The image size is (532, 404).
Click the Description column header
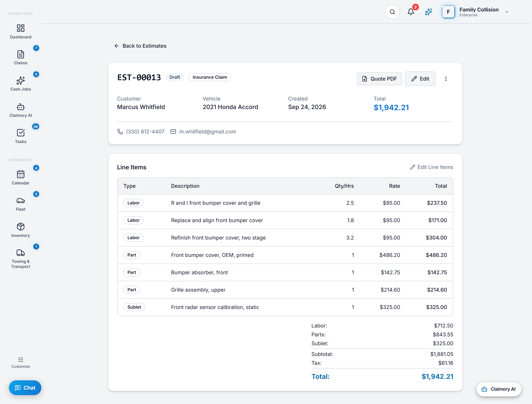(185, 186)
